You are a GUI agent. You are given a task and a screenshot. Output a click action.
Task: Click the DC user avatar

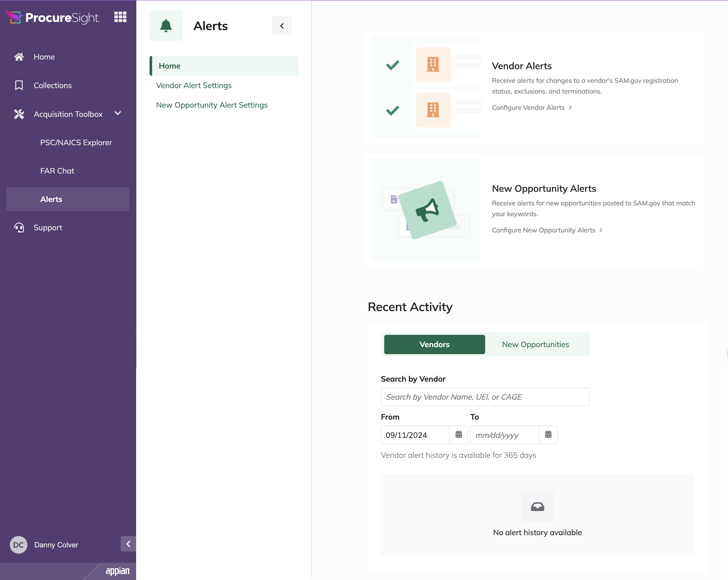(19, 544)
